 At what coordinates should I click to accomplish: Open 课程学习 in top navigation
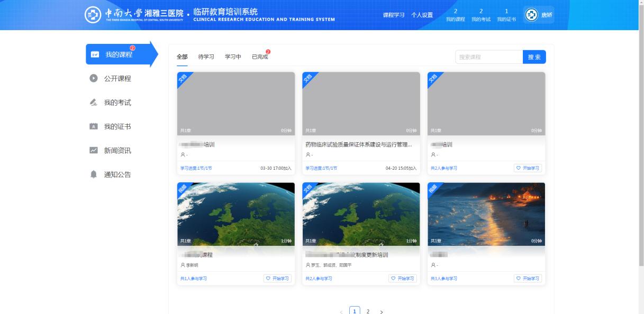click(394, 15)
